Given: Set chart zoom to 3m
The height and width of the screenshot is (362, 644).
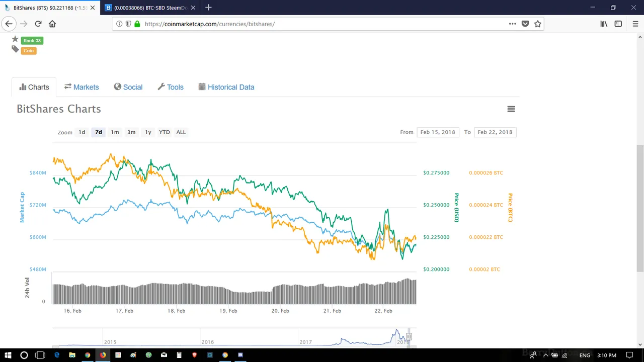Looking at the screenshot, I should point(131,132).
